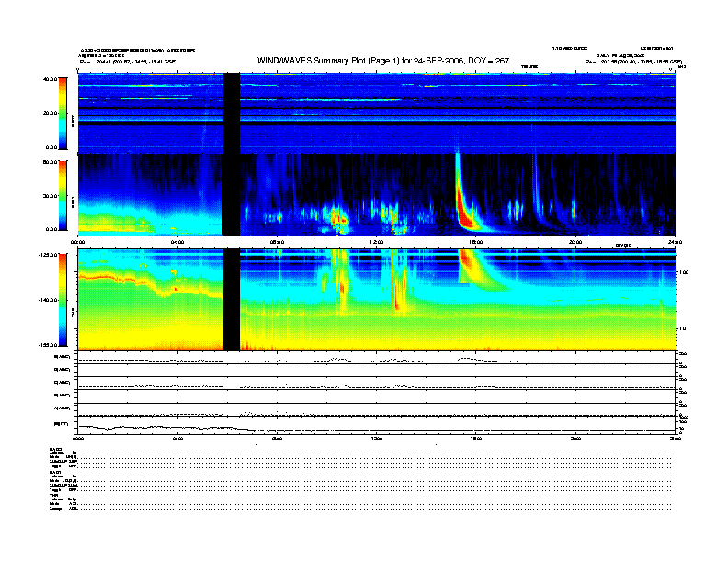Click the 10 frequency label right of TNR panel
This screenshot has width=728, height=563.
(682, 329)
